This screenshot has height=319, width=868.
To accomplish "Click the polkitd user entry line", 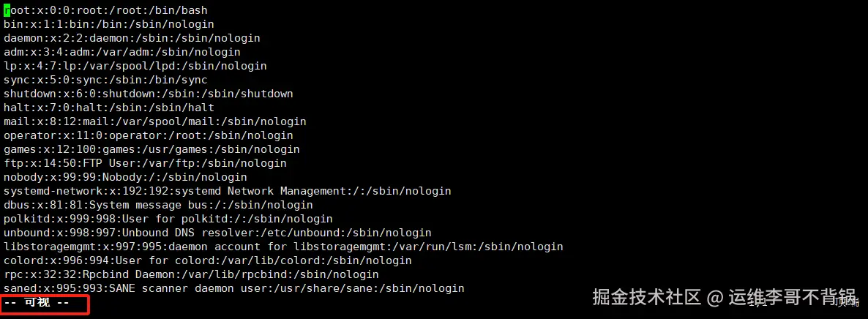I will (168, 219).
